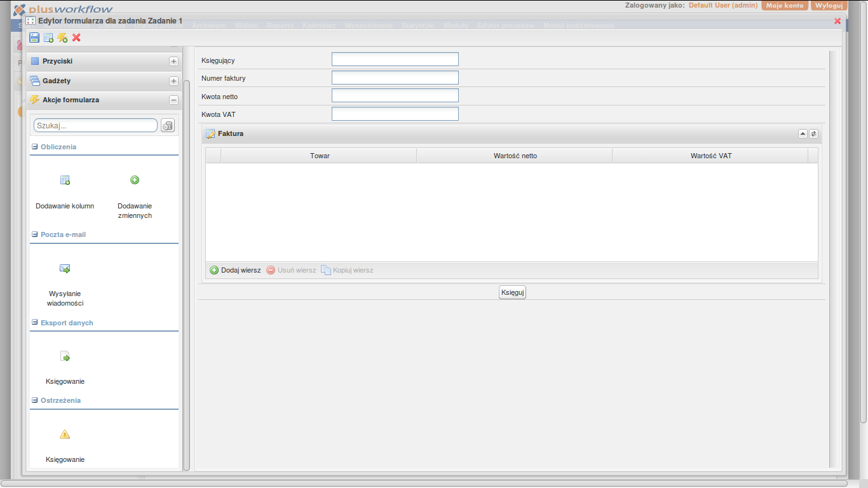This screenshot has height=488, width=868.
Task: Click the Moje konto button
Action: [x=784, y=5]
